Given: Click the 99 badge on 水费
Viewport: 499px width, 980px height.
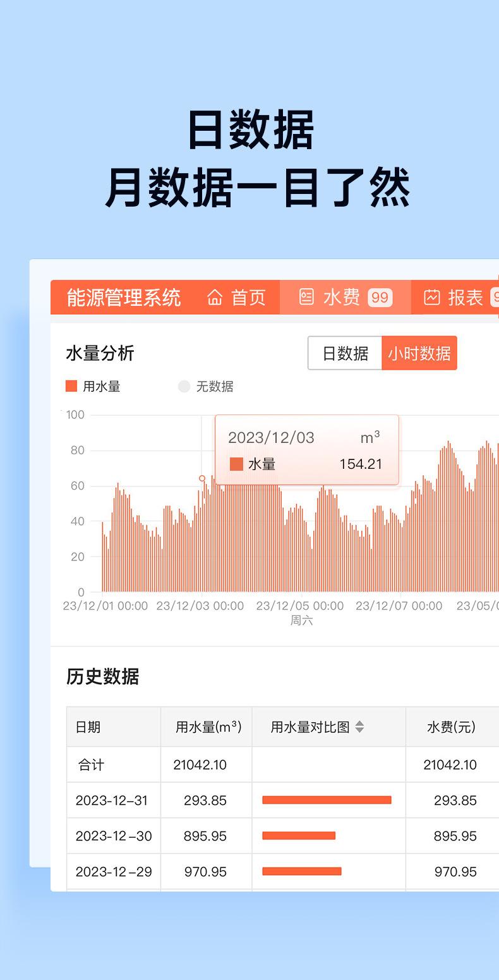Looking at the screenshot, I should [x=380, y=298].
